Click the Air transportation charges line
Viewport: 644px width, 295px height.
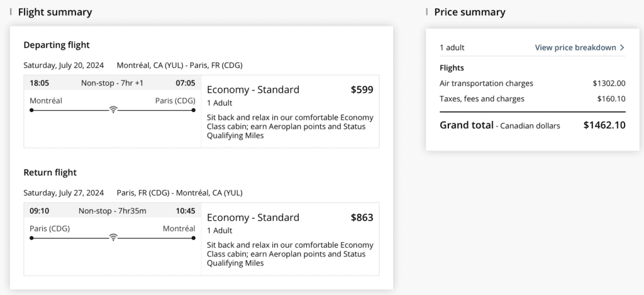click(x=486, y=83)
